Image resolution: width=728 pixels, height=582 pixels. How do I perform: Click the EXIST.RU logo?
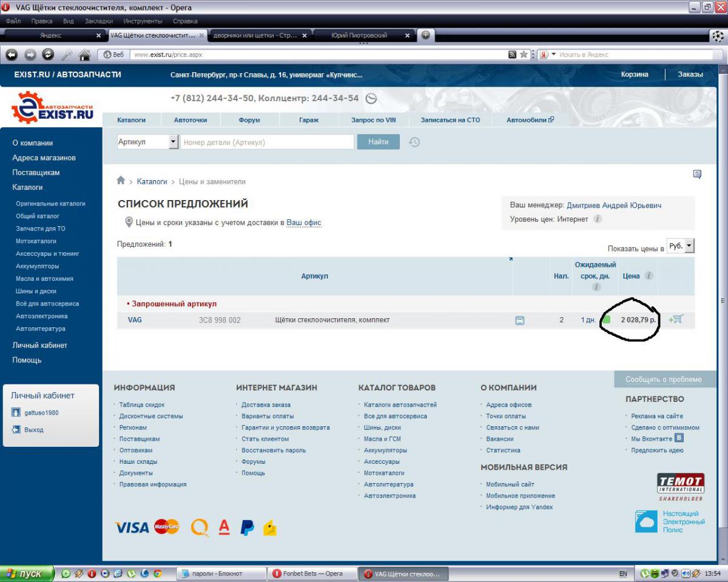point(53,107)
